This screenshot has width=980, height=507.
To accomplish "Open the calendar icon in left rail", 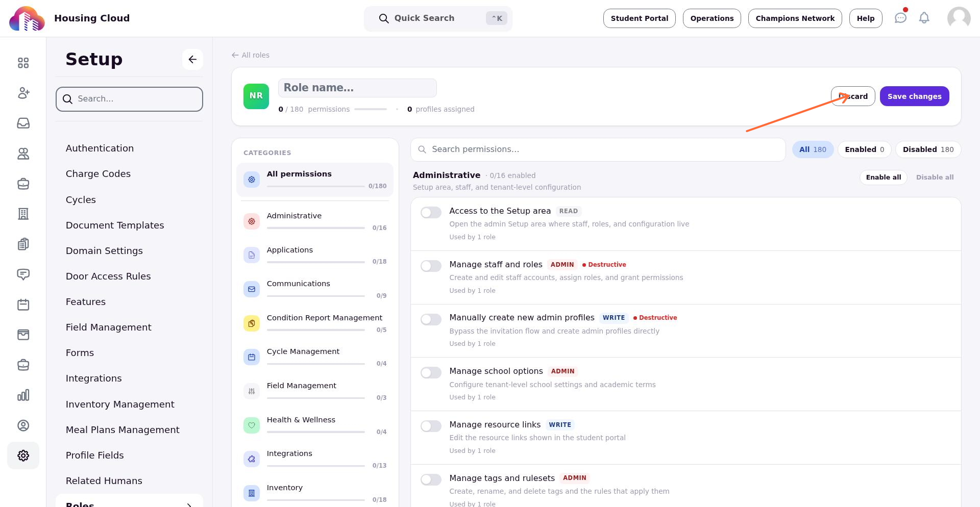I will tap(23, 305).
